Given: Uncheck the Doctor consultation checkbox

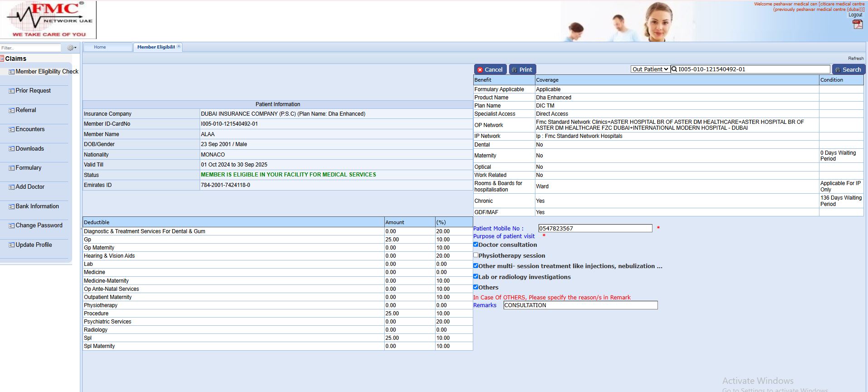Looking at the screenshot, I should pos(476,245).
